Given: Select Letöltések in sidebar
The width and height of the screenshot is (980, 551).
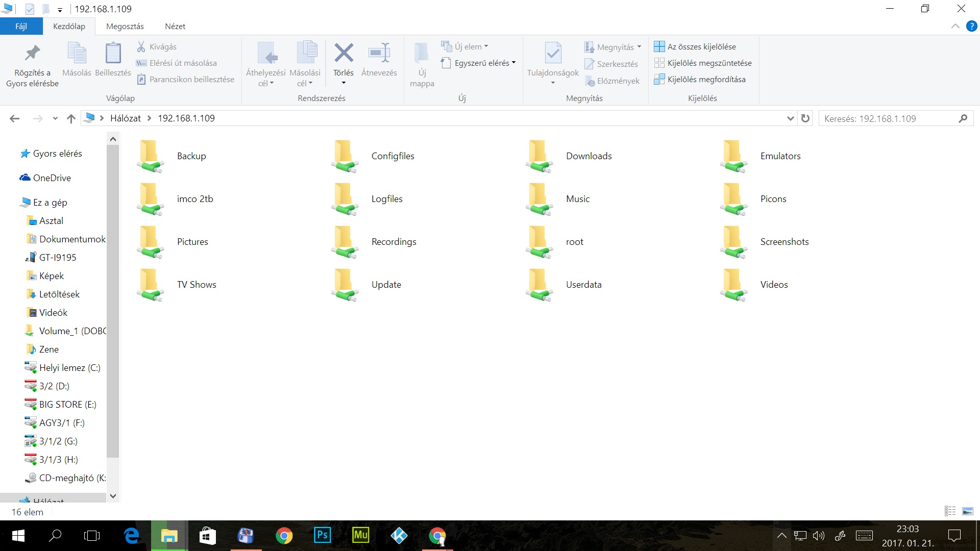Looking at the screenshot, I should click(53, 294).
